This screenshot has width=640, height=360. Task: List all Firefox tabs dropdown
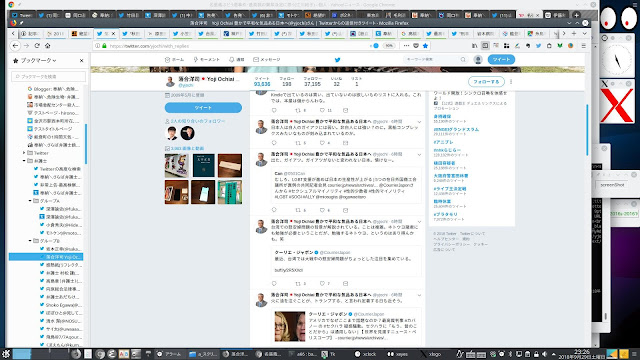584,33
